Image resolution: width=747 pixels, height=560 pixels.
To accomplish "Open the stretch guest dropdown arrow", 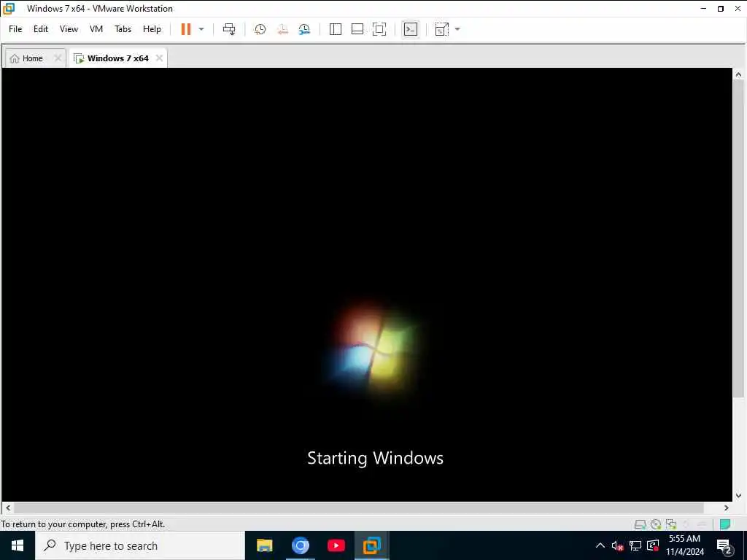I will click(x=457, y=29).
